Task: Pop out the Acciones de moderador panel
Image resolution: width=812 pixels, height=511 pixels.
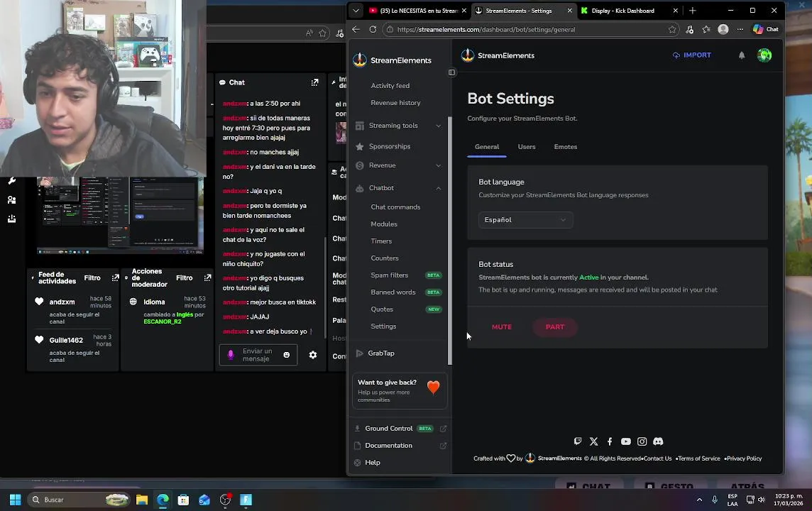Action: [x=208, y=278]
